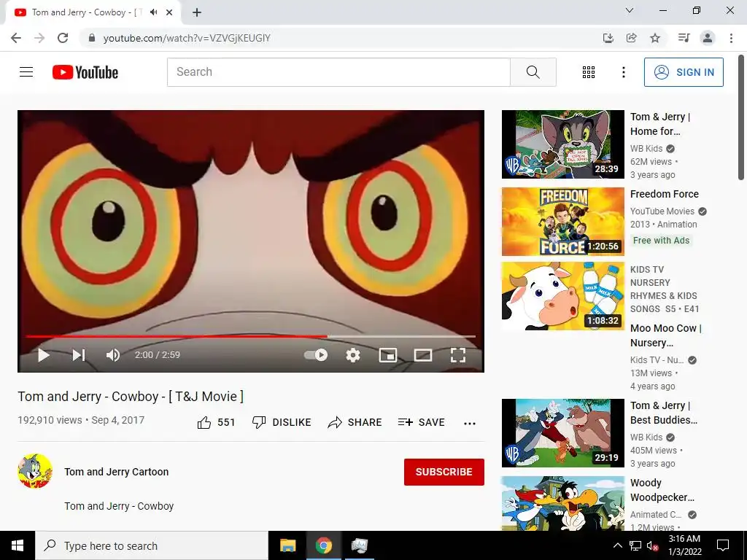
Task: Click the YouTube Movies channel name
Action: tap(662, 211)
